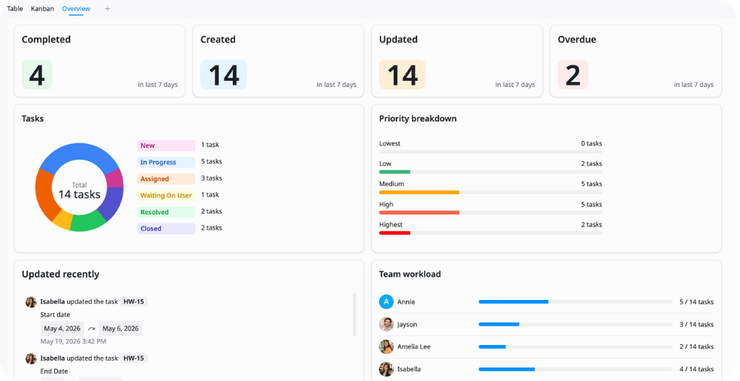
Task: Select the Waiting On User status tag
Action: (x=166, y=195)
